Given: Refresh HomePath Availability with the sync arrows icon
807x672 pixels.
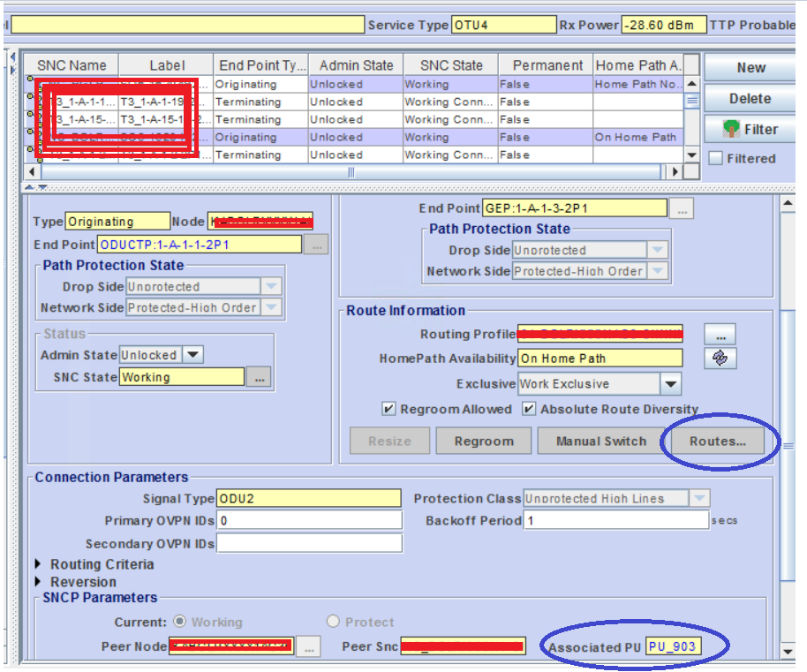Looking at the screenshot, I should pos(720,358).
